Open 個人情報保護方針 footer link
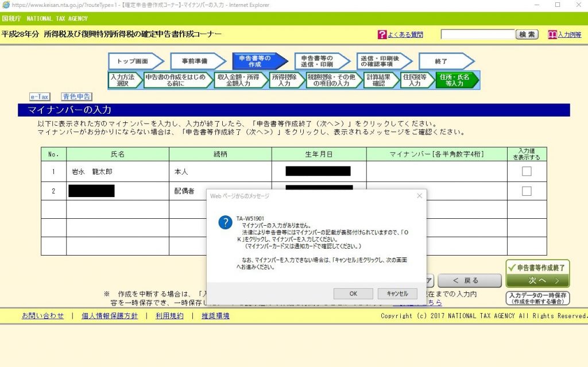This screenshot has width=588, height=367. coord(109,316)
